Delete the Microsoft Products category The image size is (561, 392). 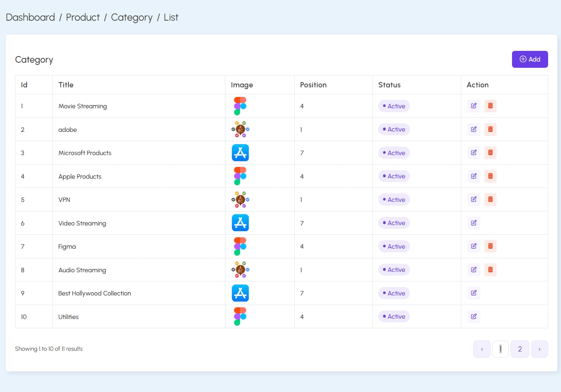[x=490, y=153]
